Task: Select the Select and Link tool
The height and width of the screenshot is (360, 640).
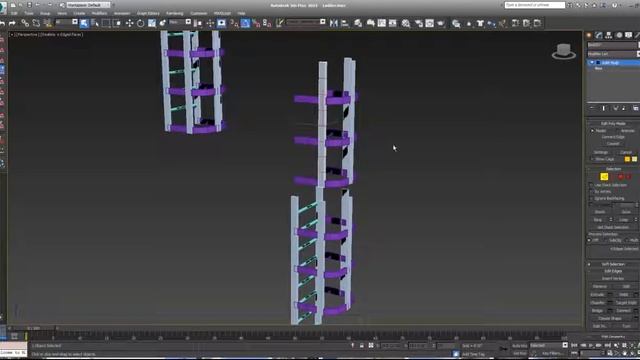Action: click(25, 23)
